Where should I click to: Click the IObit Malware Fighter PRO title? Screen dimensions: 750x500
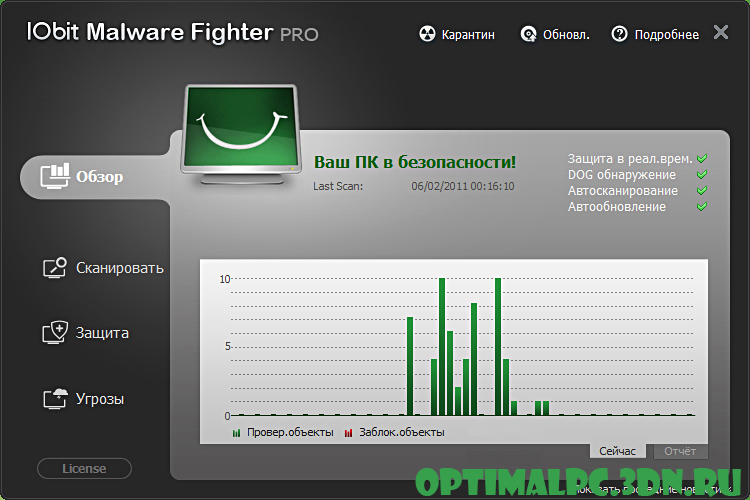(x=172, y=33)
